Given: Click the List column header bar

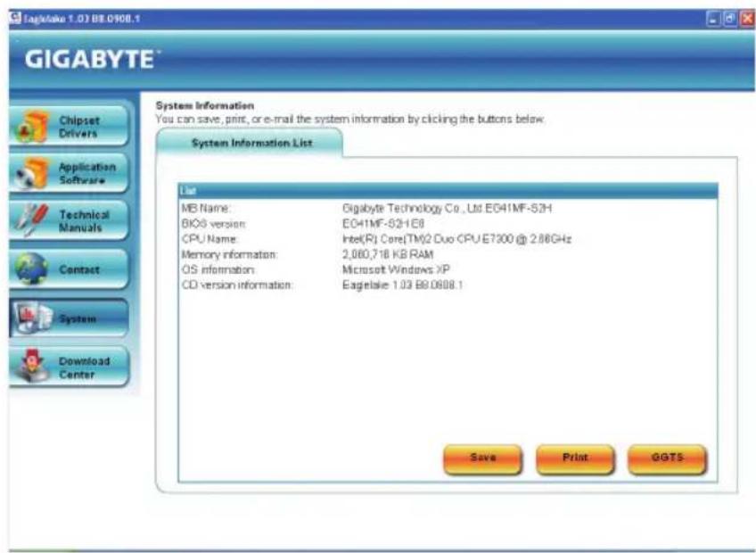Looking at the screenshot, I should (x=448, y=191).
